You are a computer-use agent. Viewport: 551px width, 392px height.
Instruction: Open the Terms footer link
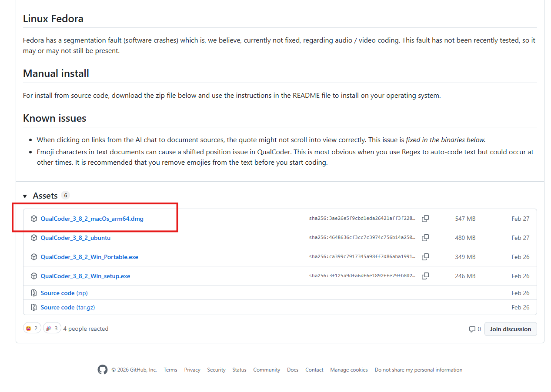pos(170,370)
